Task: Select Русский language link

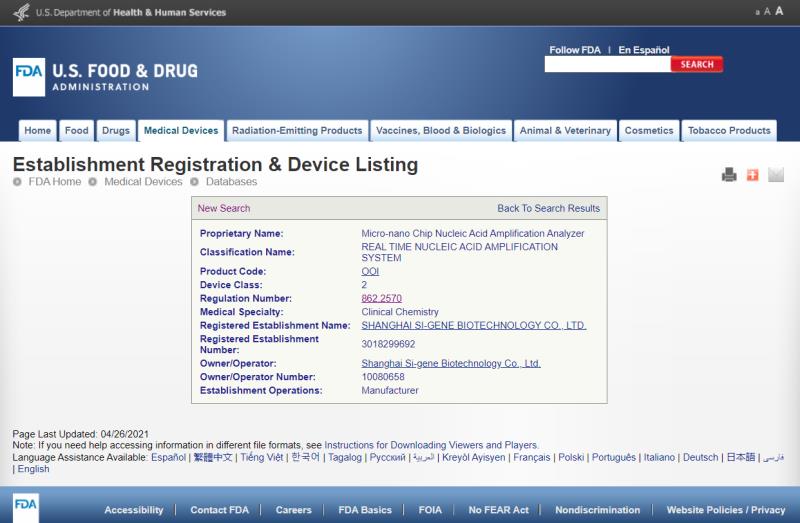Action: tap(387, 457)
